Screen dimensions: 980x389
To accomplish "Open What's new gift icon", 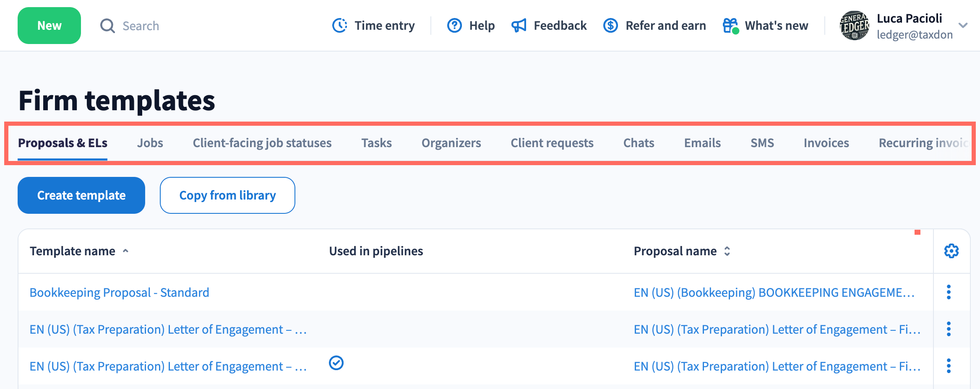I will click(x=730, y=26).
